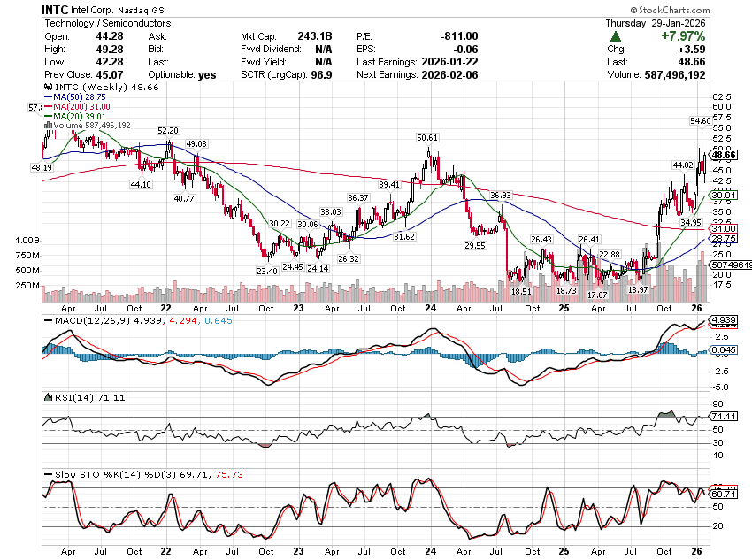Click the RSI value tag 71.11 on axis

(724, 416)
